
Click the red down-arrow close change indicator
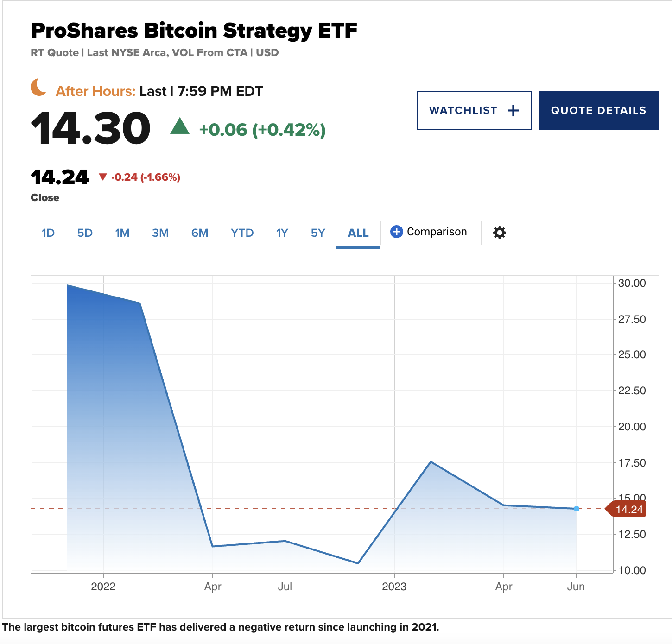(103, 177)
